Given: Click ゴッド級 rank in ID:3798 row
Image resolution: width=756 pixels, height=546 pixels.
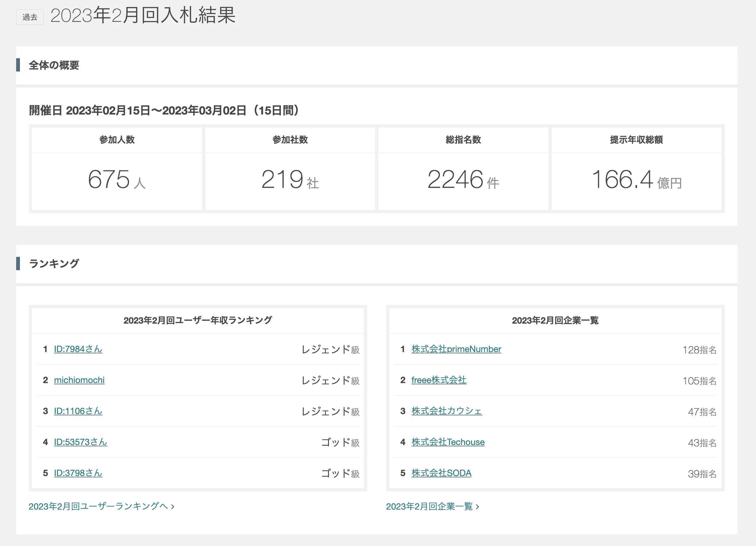Looking at the screenshot, I should click(x=340, y=473).
